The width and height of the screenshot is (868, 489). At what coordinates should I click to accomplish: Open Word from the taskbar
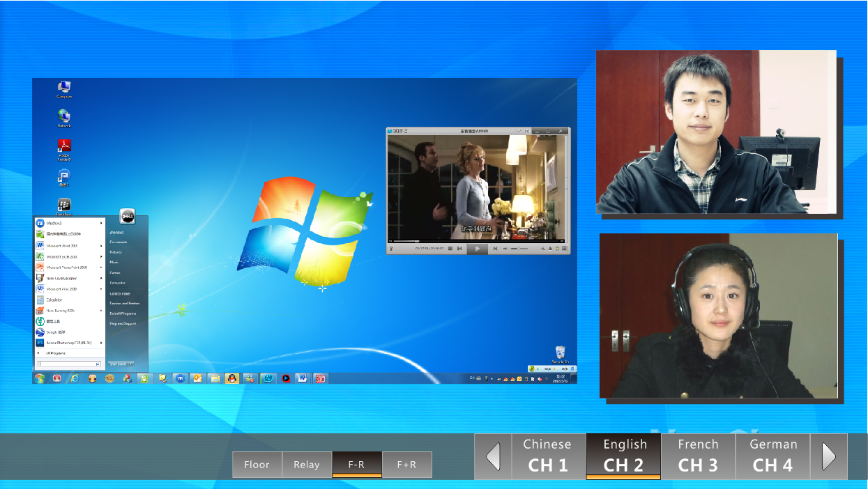pos(302,378)
